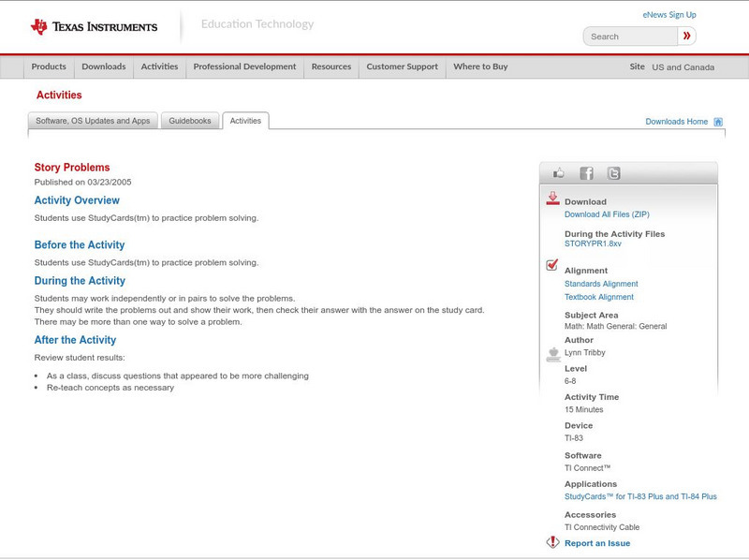Open StudyCards for TI-83 Plus link
Image resolution: width=749 pixels, height=560 pixels.
pyautogui.click(x=640, y=496)
